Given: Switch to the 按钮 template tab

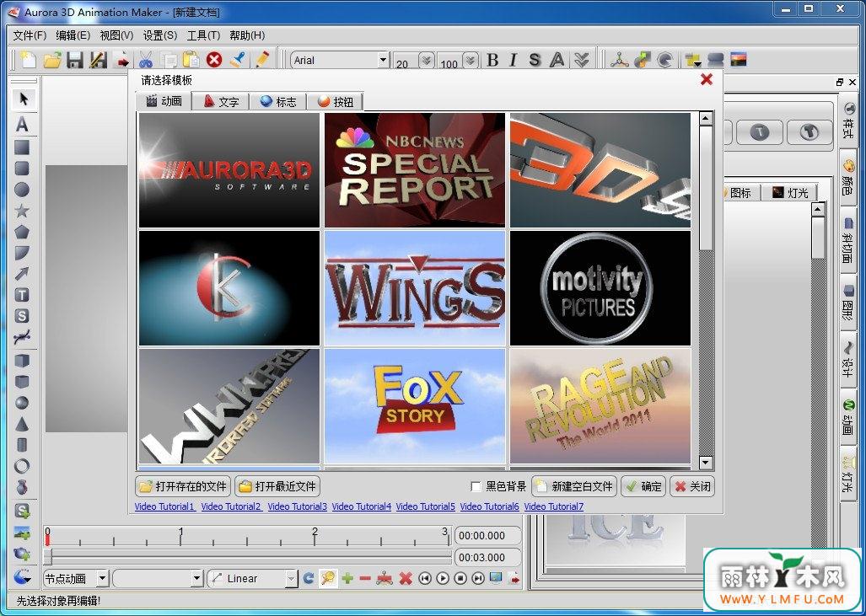Looking at the screenshot, I should coord(336,102).
